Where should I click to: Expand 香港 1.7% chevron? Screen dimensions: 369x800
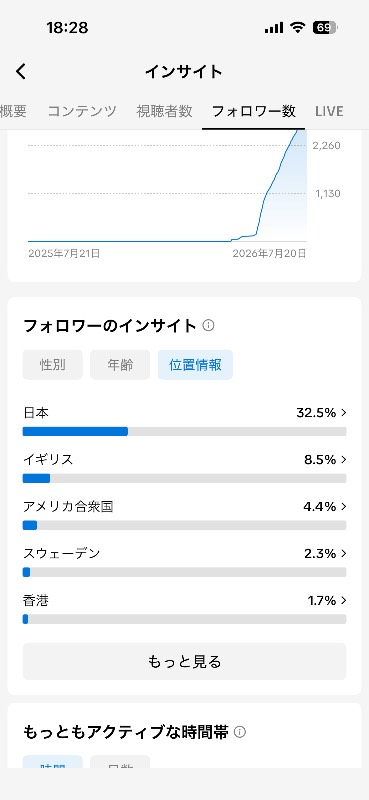[x=343, y=601]
